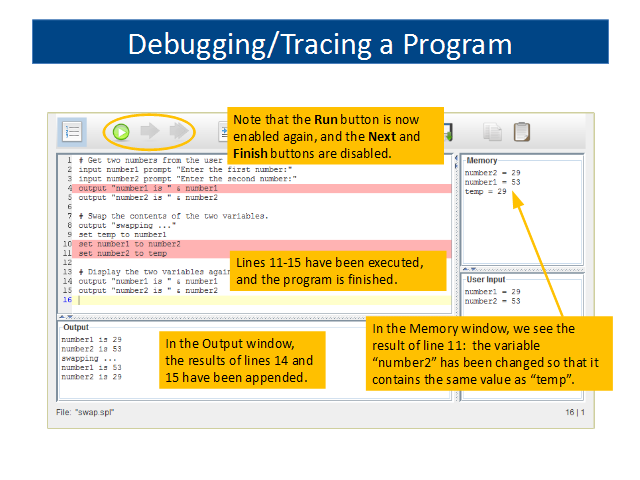Collapse Memory pane using splitter up arrow
Image resolution: width=640 pixels, height=480 pixels.
465,269
